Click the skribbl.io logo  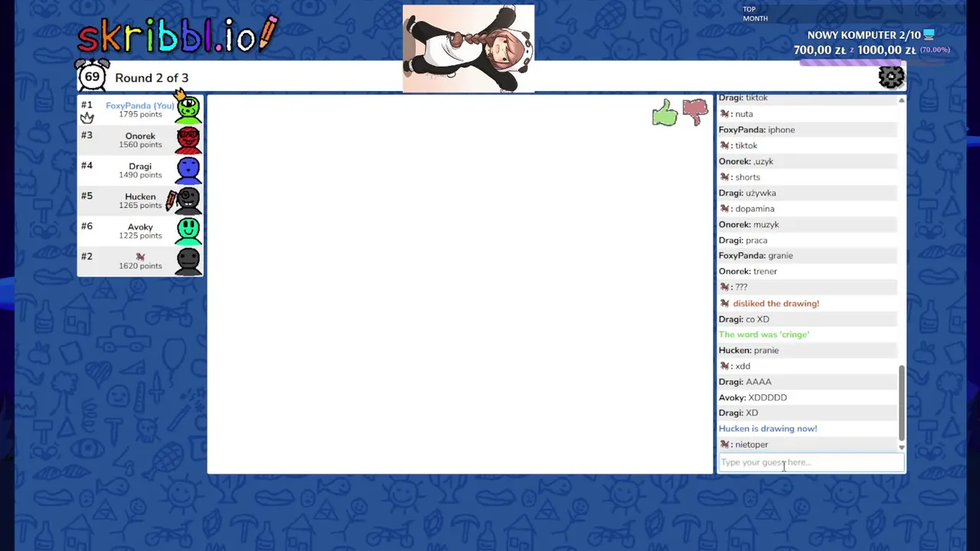click(x=178, y=34)
